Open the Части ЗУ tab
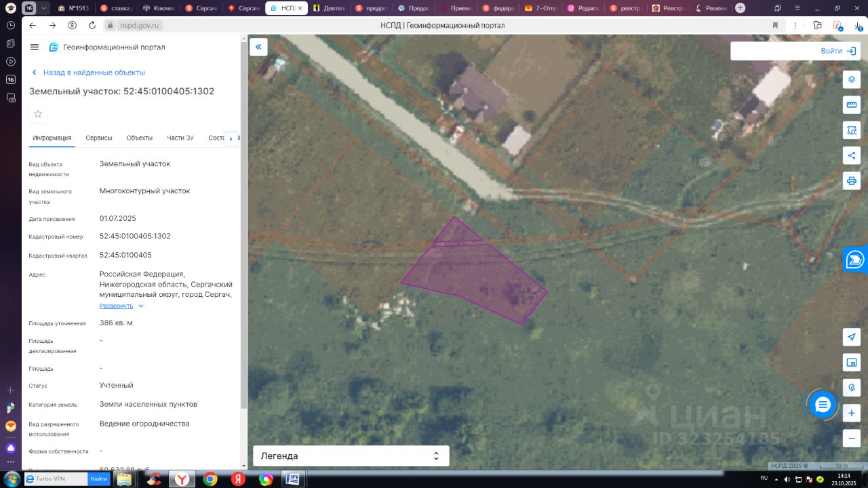The image size is (868, 488). pyautogui.click(x=180, y=138)
